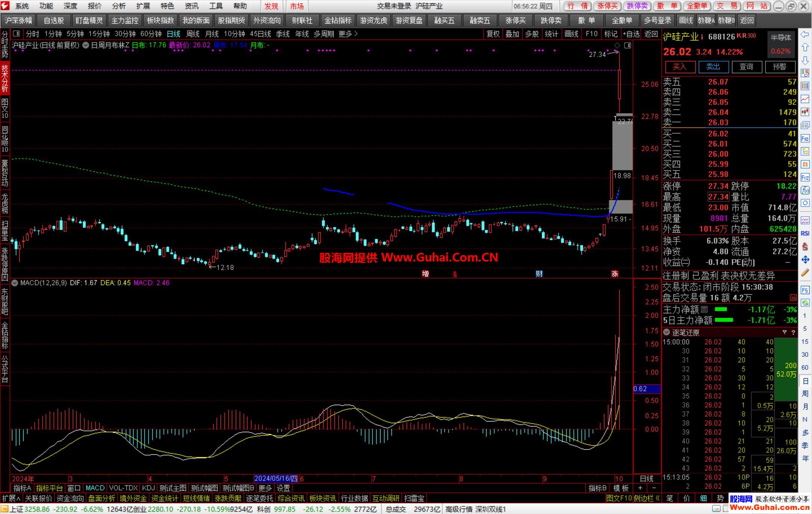Toggle 复权 adjustment option
The image size is (812, 514).
coord(493,34)
